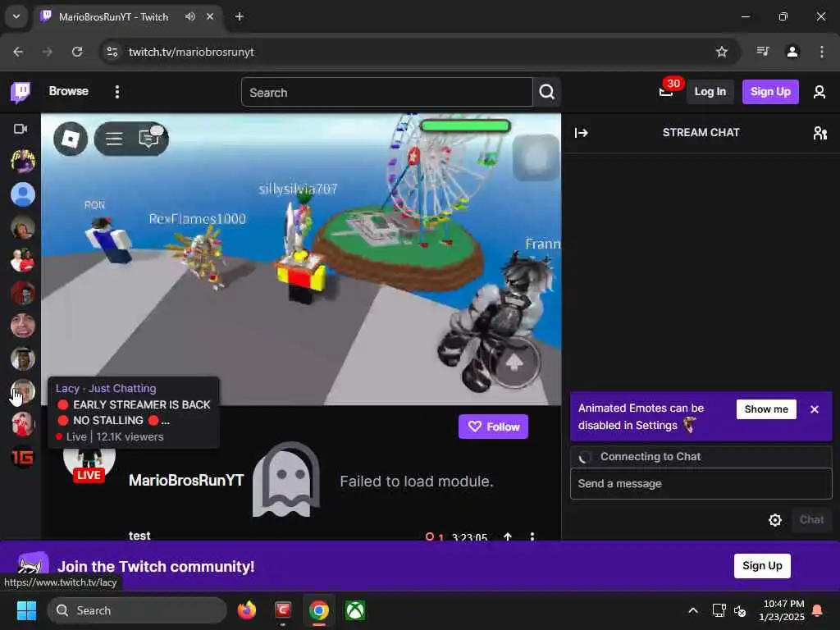840x630 pixels.
Task: Click the Windows taskbar Search box
Action: (138, 610)
